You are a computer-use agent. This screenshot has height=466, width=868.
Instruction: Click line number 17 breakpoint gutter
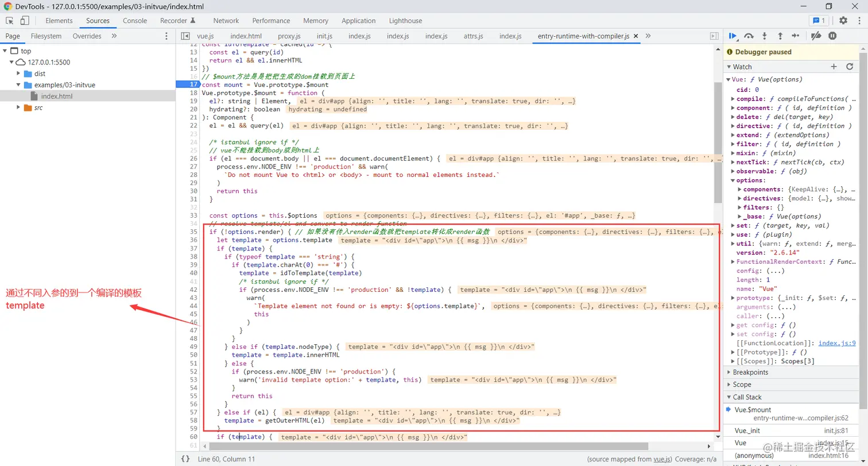click(193, 84)
